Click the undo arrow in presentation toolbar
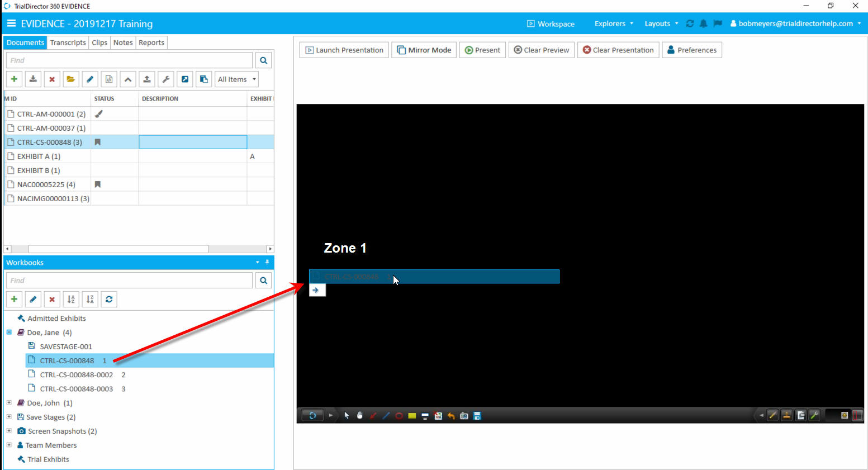 451,416
